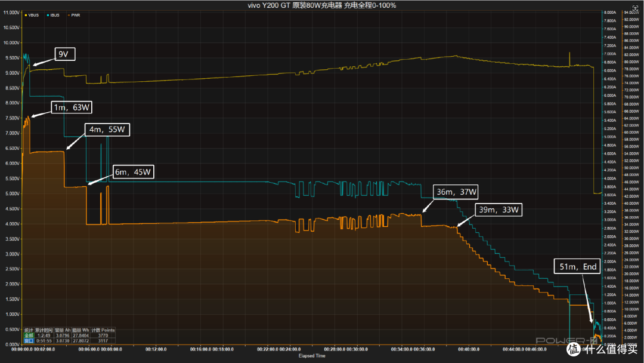Click the image scan icon in top-right corner
Image resolution: width=644 pixels, height=363 pixels.
pos(636,8)
